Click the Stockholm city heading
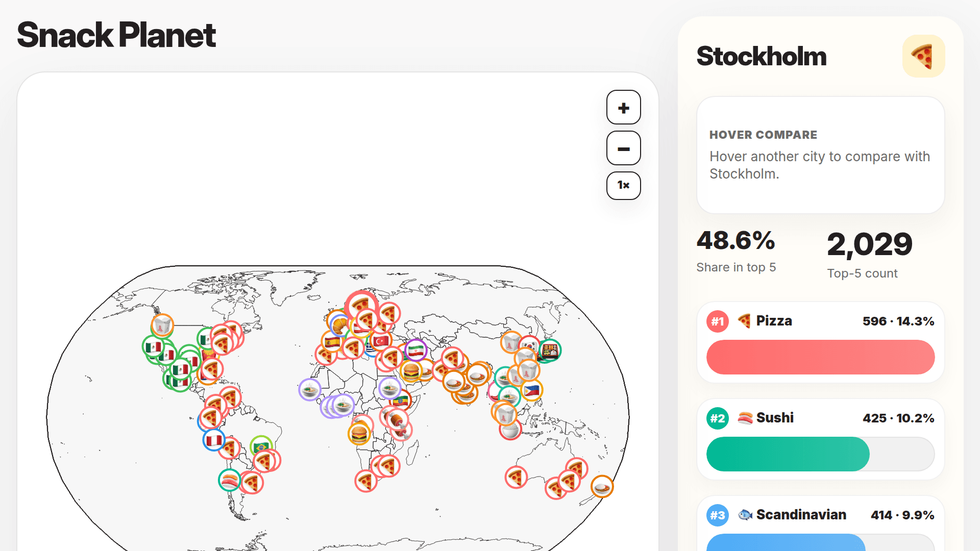 coord(762,56)
